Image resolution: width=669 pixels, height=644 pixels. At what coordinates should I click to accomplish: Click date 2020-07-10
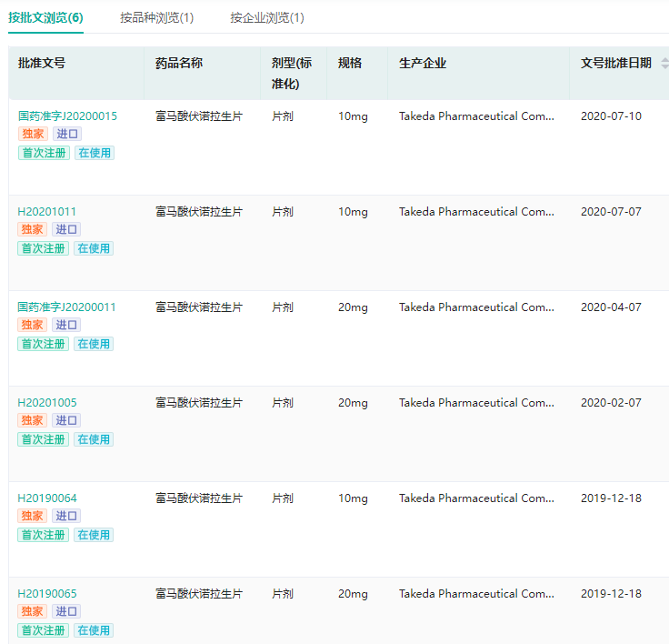[x=611, y=116]
